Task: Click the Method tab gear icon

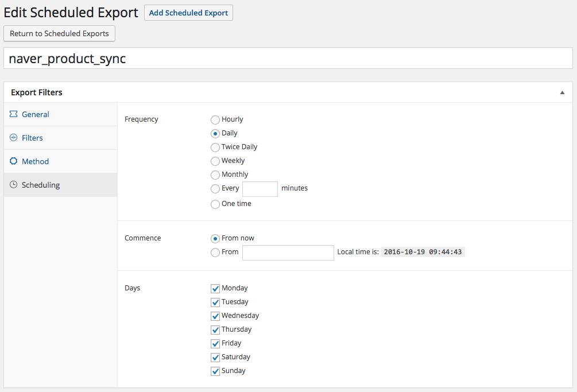Action: [x=14, y=161]
